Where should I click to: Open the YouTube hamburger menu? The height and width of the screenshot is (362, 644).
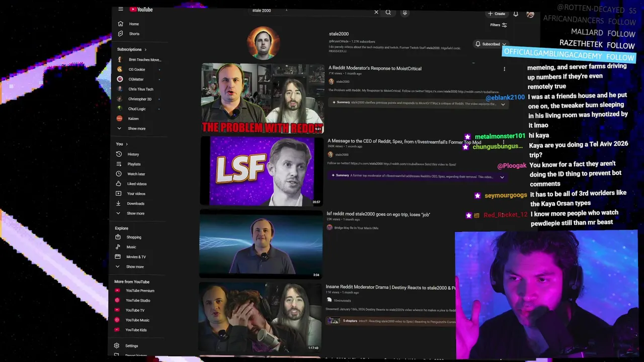pyautogui.click(x=121, y=9)
